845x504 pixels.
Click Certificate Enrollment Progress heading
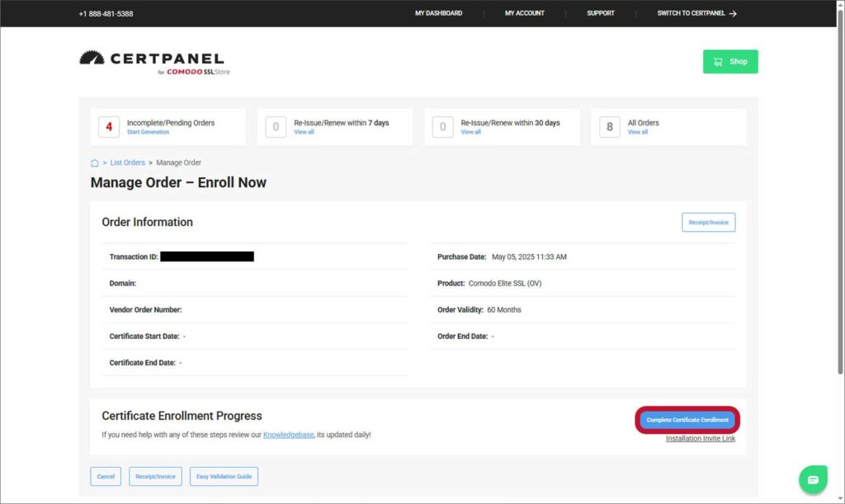tap(182, 416)
